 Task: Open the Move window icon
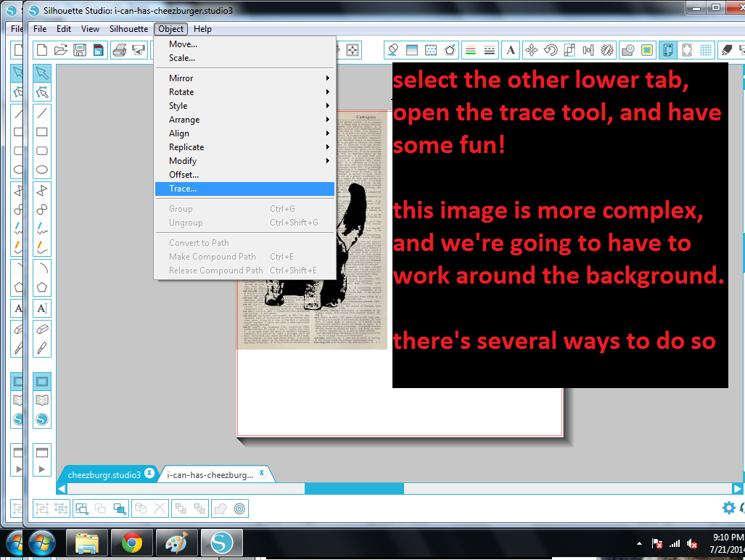[532, 50]
